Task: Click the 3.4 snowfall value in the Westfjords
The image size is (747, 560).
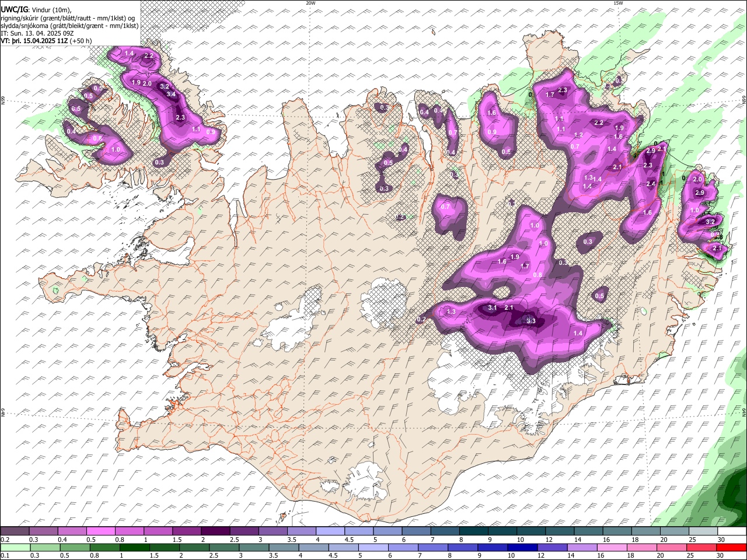Action: point(171,94)
